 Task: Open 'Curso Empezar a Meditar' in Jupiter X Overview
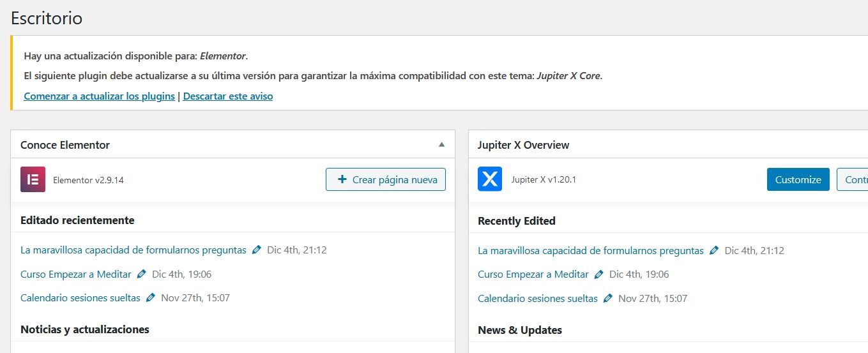pos(533,274)
